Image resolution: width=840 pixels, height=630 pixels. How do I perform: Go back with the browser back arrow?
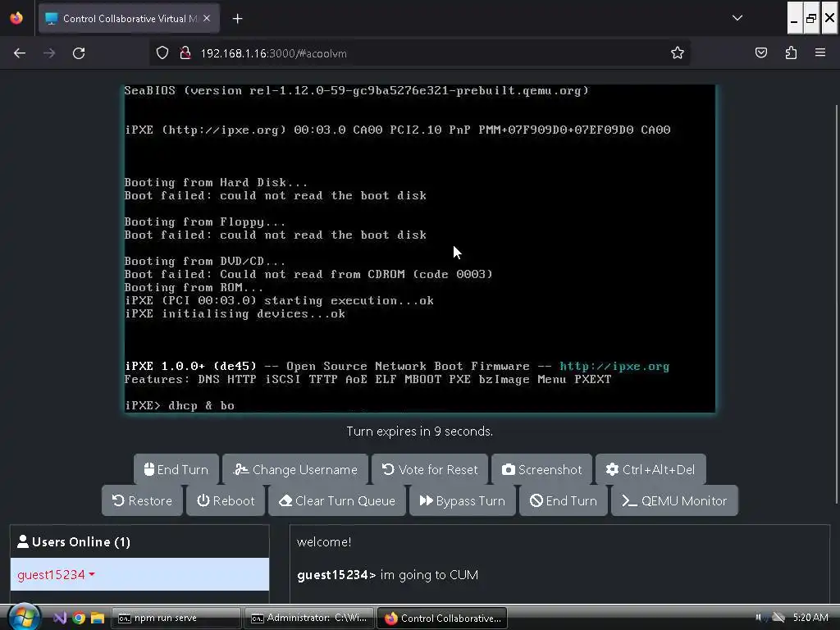click(x=20, y=53)
